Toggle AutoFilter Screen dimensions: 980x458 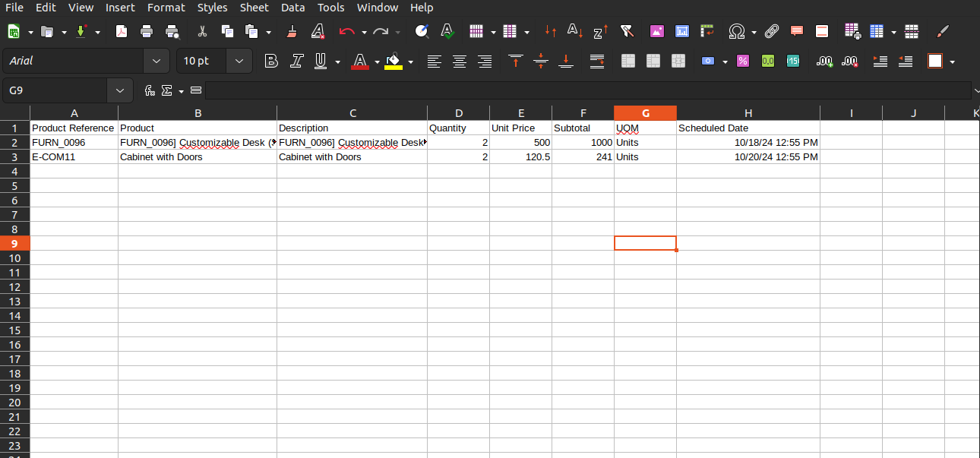coord(627,32)
